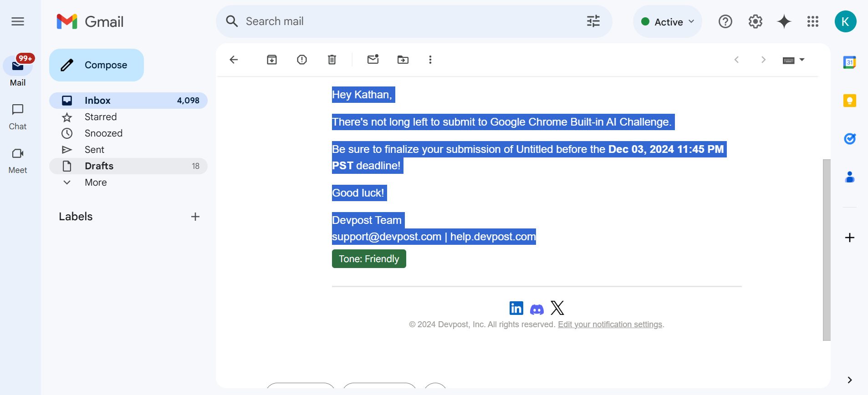Open the Inbox folder
This screenshot has height=395, width=868.
[128, 101]
